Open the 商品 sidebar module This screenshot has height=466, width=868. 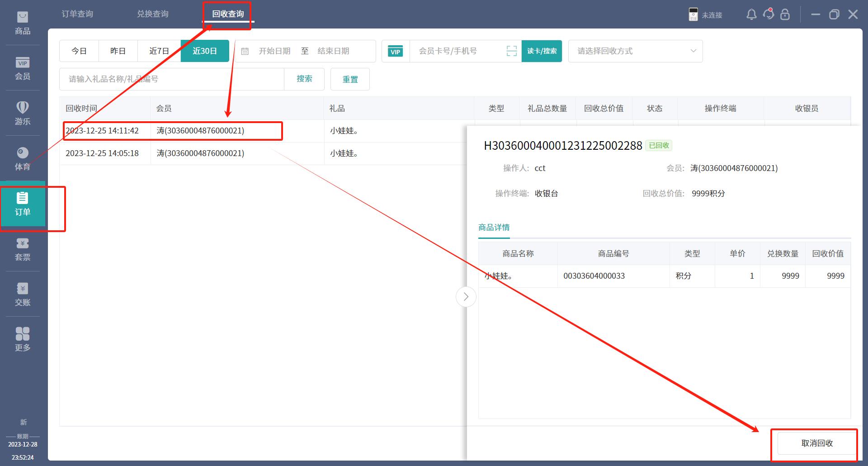(x=23, y=23)
